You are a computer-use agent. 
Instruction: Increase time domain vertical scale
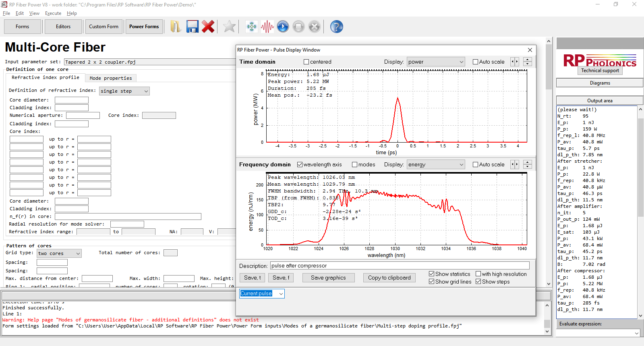tap(528, 60)
